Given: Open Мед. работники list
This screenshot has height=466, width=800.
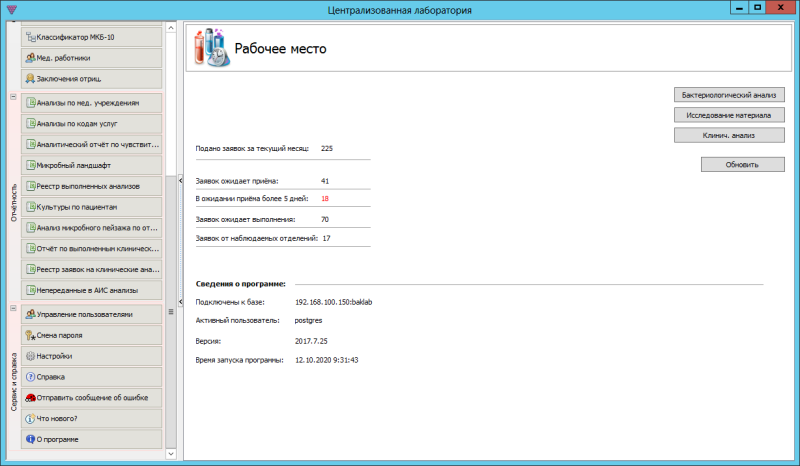Looking at the screenshot, I should [90, 57].
